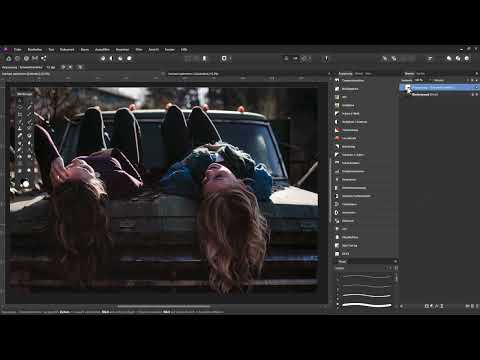Switch to the Develop persona icon
Screen dimensions: 480x360
coord(26,58)
